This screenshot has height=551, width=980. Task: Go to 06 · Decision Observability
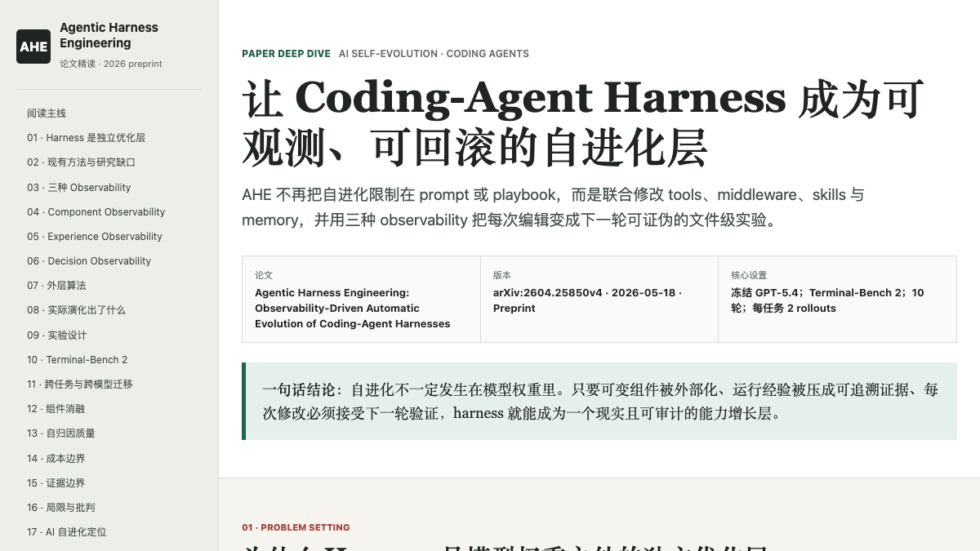click(x=89, y=260)
